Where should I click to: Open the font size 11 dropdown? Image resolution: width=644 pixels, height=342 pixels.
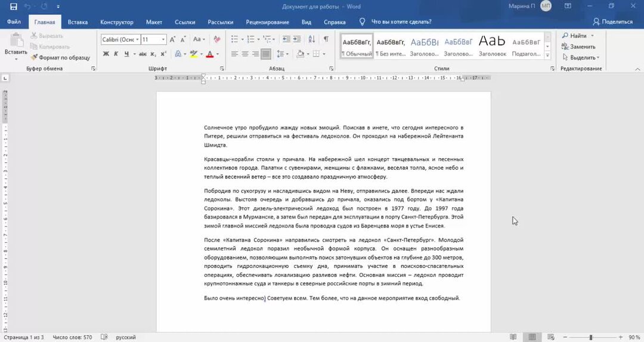pos(163,39)
